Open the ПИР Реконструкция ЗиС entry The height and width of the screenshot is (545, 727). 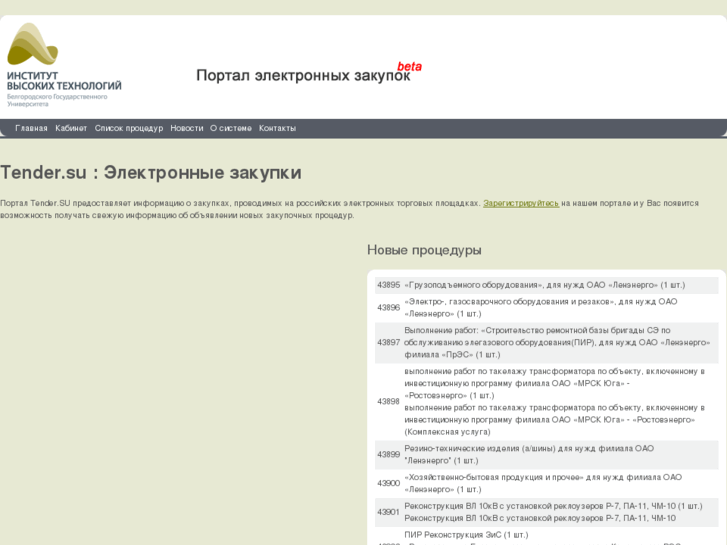coord(466,535)
